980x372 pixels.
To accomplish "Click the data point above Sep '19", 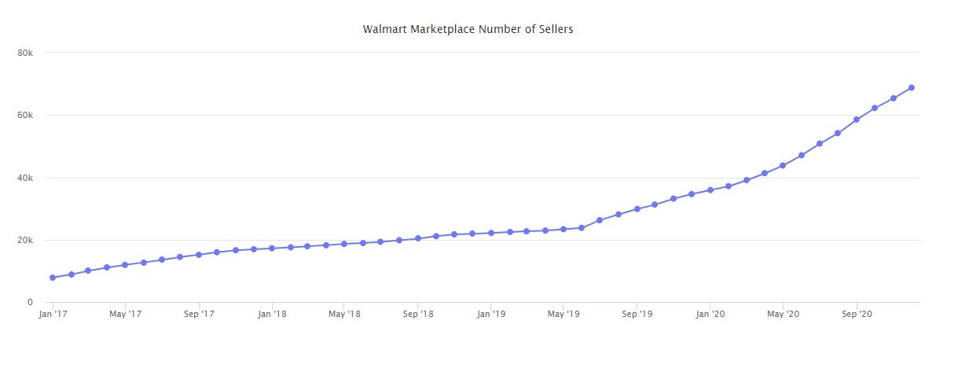I will coord(637,209).
